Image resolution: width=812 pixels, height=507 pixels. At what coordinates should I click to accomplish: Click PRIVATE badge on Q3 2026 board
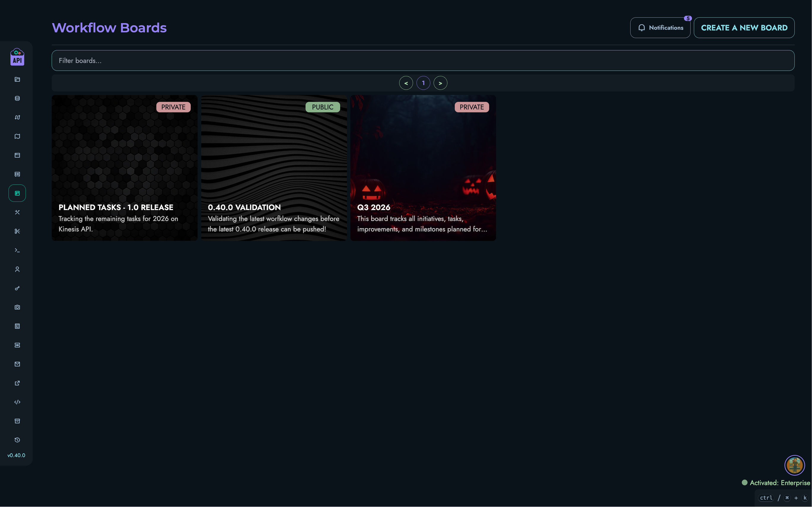coord(472,107)
